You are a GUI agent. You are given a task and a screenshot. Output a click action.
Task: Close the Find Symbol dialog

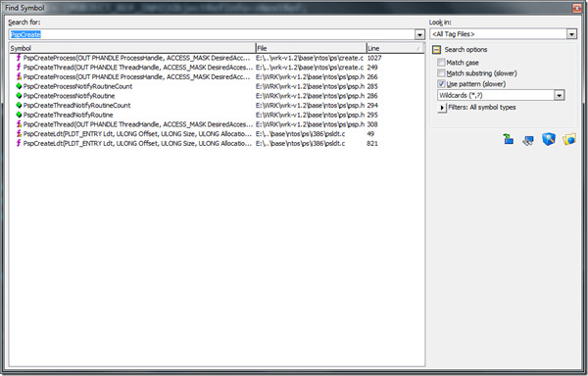[x=577, y=8]
